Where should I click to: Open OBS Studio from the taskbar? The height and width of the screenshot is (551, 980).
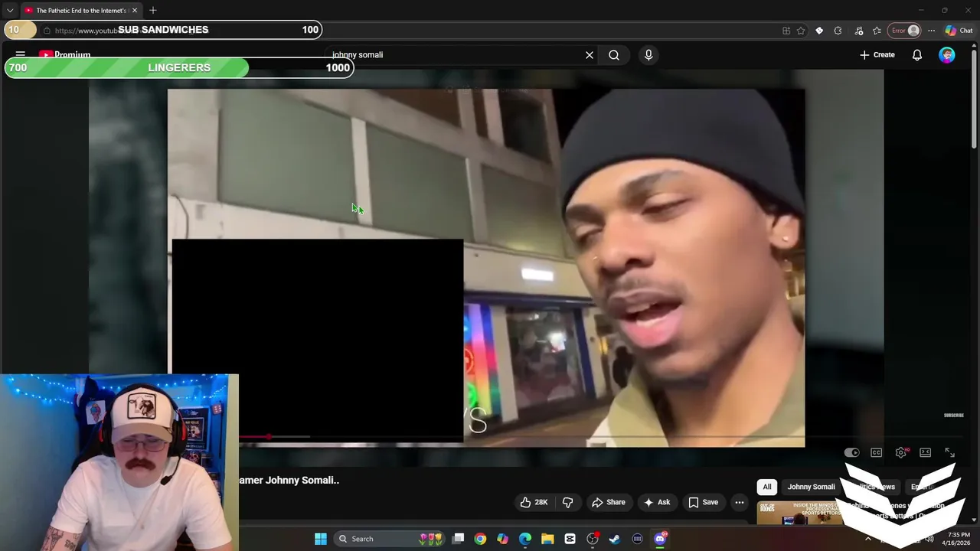593,539
